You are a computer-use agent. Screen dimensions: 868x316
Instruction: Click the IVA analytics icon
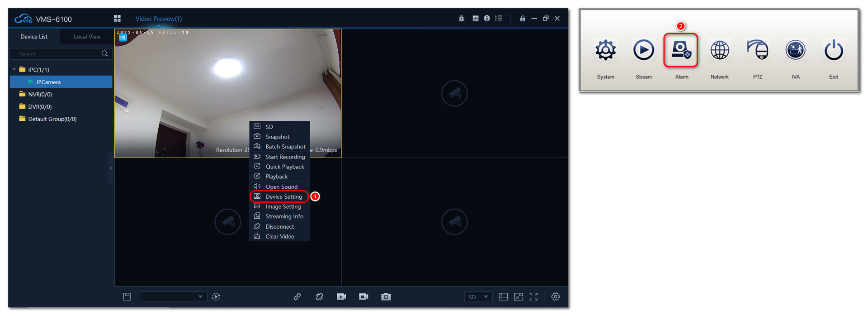(x=795, y=50)
